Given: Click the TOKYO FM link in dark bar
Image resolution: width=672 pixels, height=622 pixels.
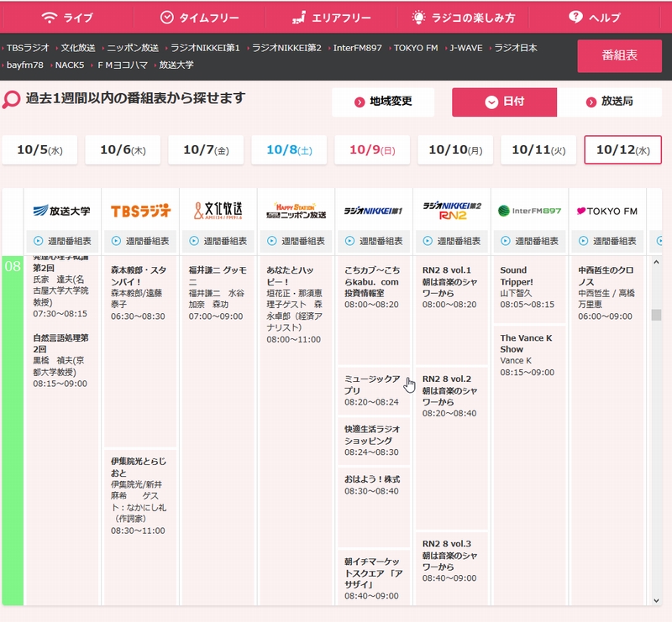Looking at the screenshot, I should pyautogui.click(x=415, y=48).
